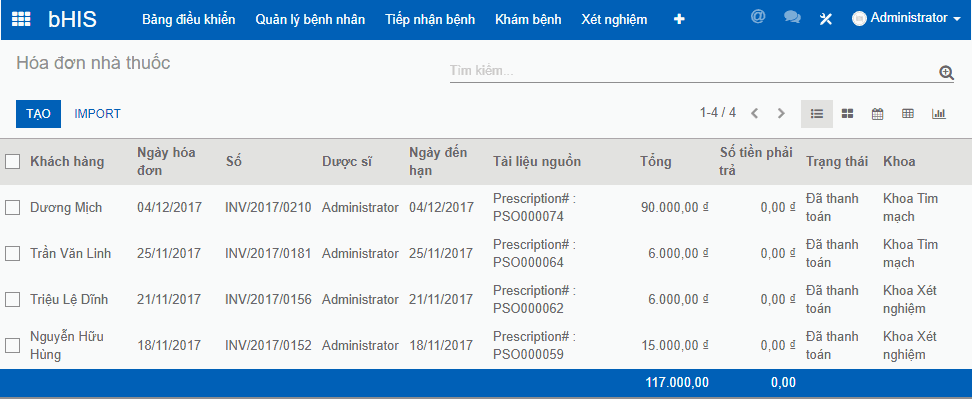The image size is (972, 399).
Task: Sort by Ngày đến hạn column header
Action: tap(438, 161)
